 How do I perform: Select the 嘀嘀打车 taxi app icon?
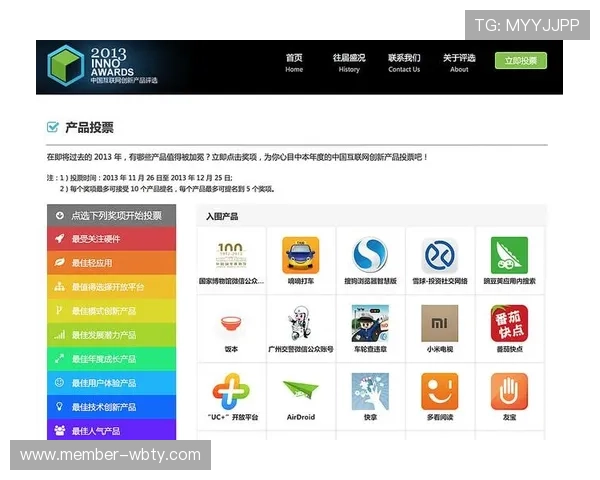301,255
